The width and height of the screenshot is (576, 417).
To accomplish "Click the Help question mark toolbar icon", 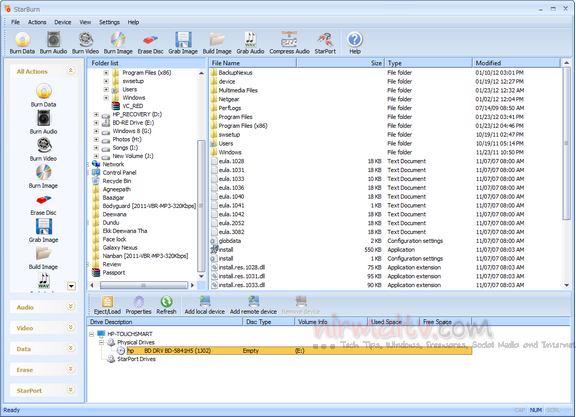I will point(355,43).
